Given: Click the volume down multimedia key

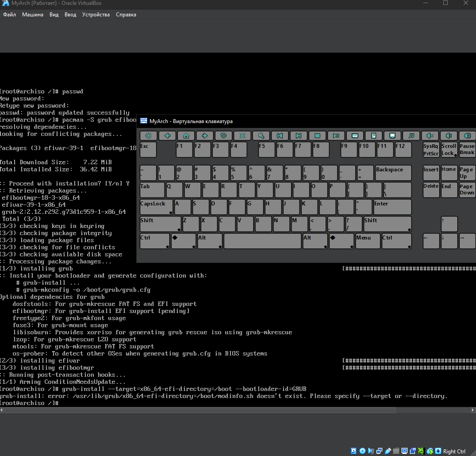Looking at the screenshot, I should pyautogui.click(x=449, y=135).
